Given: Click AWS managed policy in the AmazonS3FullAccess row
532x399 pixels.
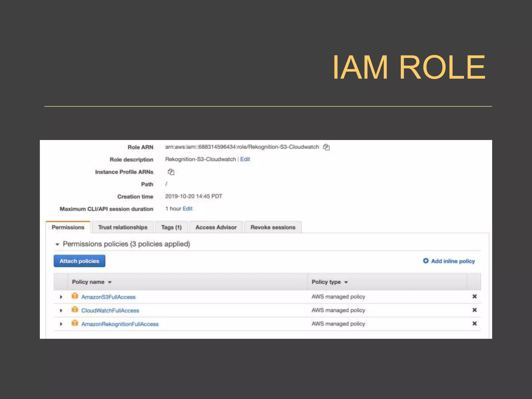Looking at the screenshot, I should coord(338,297).
